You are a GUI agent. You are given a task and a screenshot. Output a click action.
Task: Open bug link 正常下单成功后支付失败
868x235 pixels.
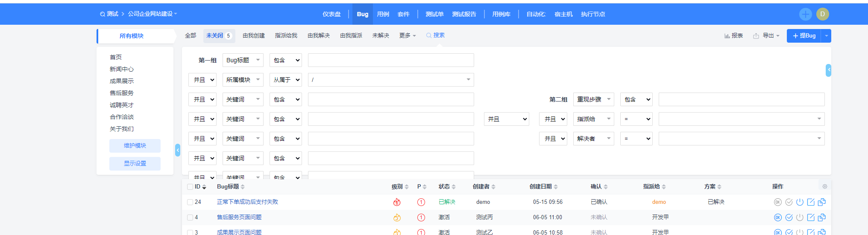[x=247, y=202]
